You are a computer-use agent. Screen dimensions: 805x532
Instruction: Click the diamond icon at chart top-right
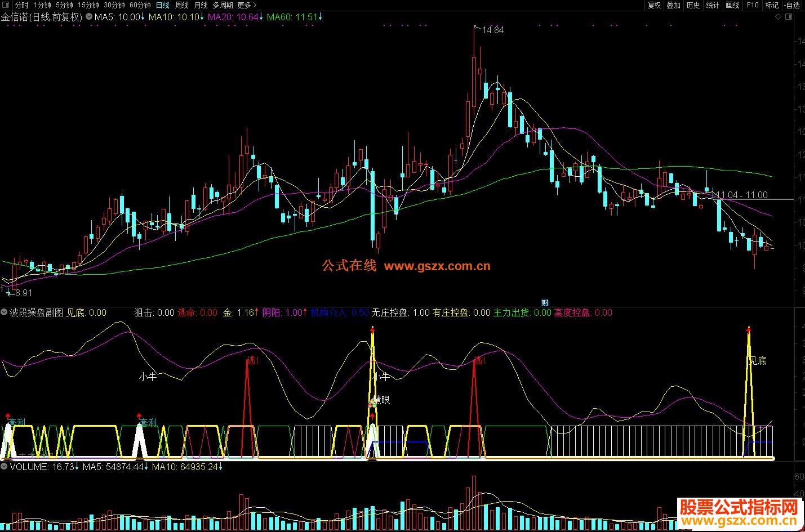tap(778, 17)
